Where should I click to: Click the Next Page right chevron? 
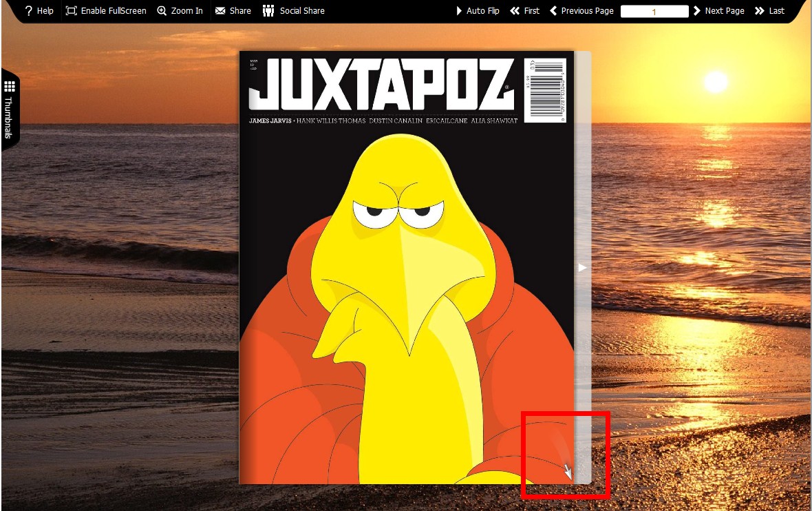tap(697, 11)
